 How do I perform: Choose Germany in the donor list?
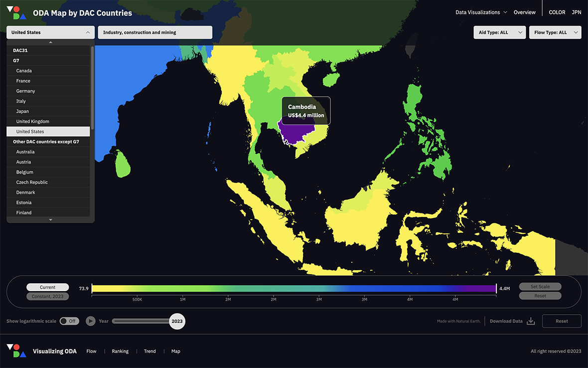pos(25,91)
